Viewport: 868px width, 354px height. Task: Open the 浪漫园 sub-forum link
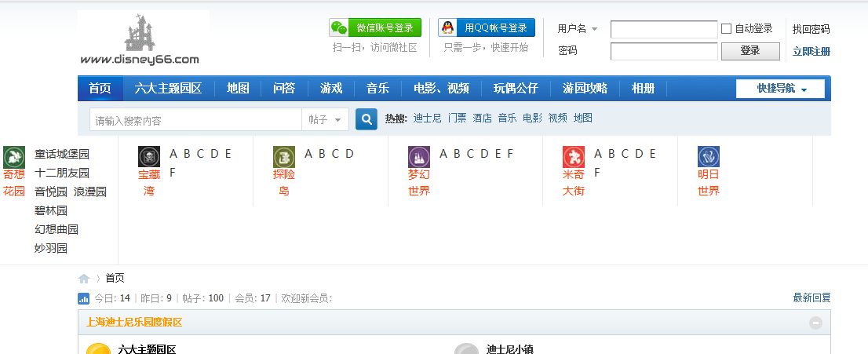tap(90, 192)
